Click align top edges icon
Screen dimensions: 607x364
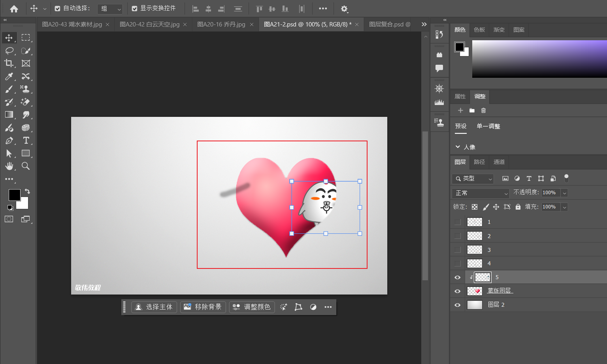259,9
